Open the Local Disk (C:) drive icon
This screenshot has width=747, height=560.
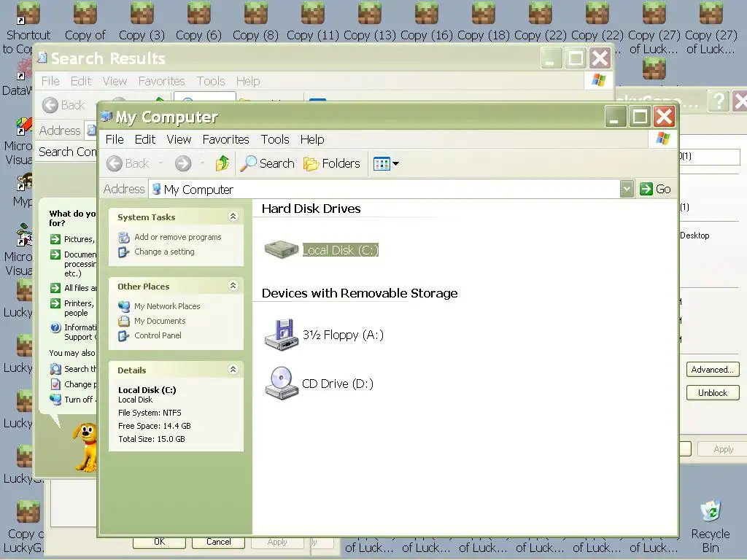coord(281,249)
